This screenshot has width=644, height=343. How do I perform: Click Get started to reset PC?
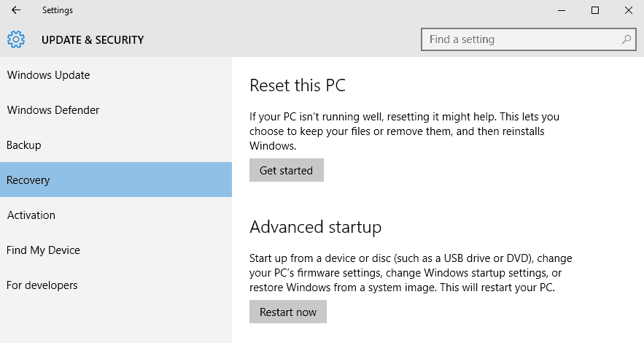(x=287, y=170)
